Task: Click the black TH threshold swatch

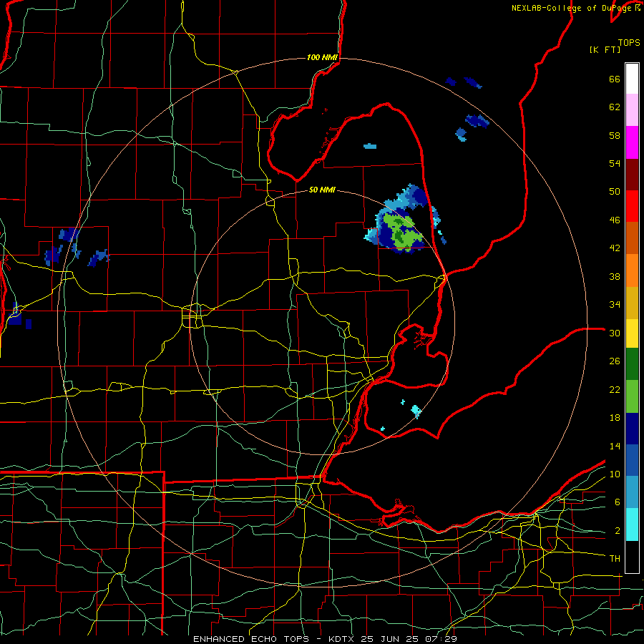Action: click(x=632, y=557)
